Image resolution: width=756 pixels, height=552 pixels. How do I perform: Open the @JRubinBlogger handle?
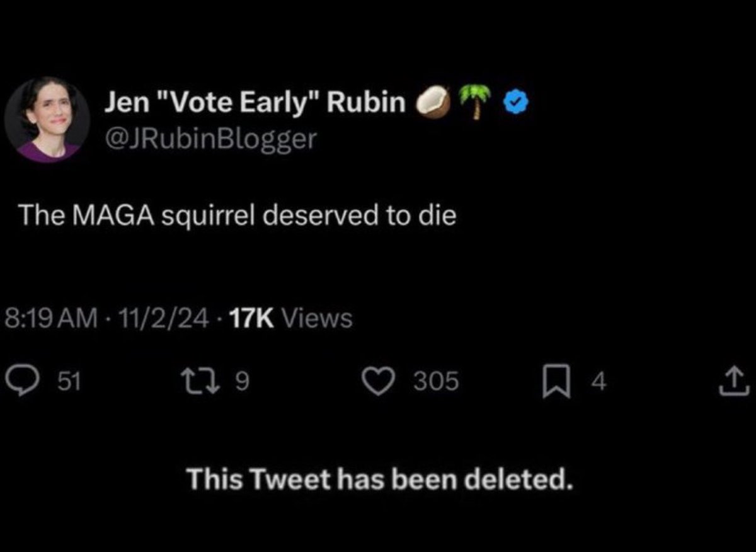pos(209,139)
